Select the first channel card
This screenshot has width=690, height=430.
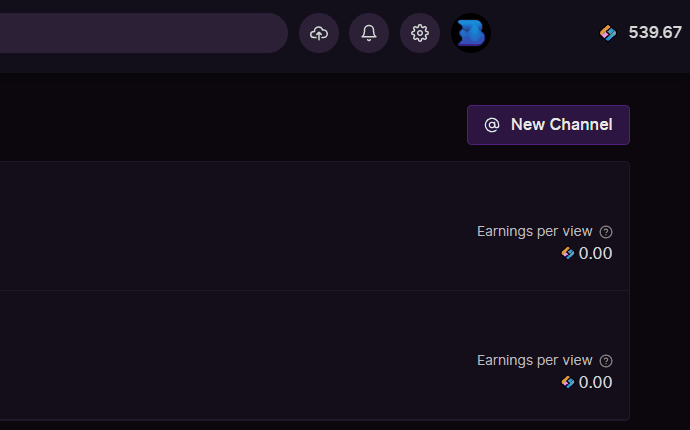click(x=315, y=226)
